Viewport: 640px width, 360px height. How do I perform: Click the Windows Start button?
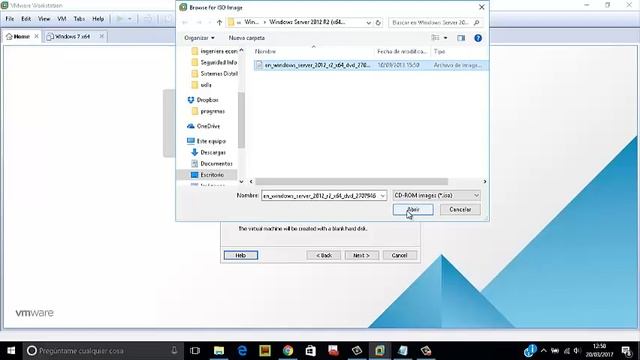coord(11,351)
